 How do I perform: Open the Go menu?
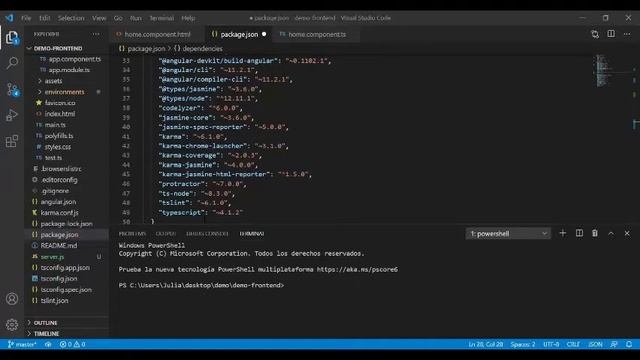tap(118, 18)
